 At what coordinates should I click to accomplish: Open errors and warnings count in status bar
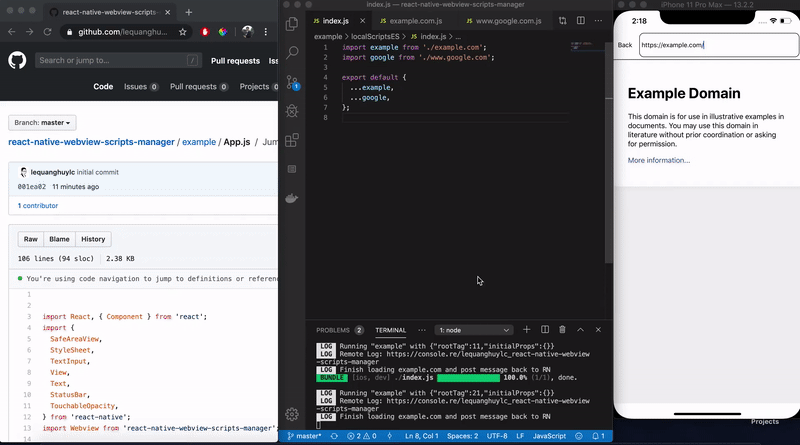click(362, 436)
